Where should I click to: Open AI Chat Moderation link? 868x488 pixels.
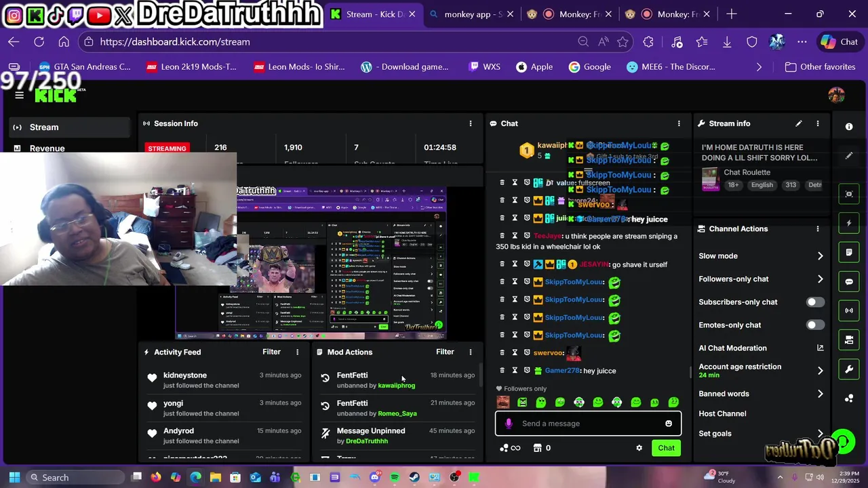tap(761, 348)
